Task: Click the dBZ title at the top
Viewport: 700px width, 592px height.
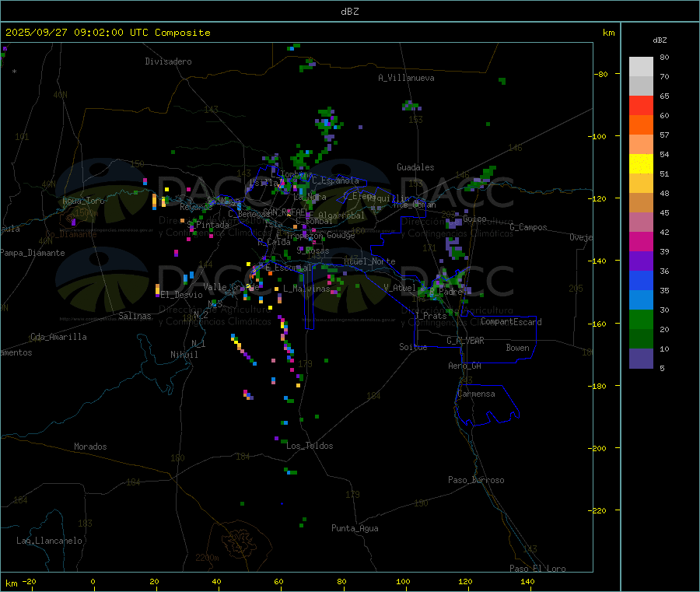Action: tap(350, 11)
